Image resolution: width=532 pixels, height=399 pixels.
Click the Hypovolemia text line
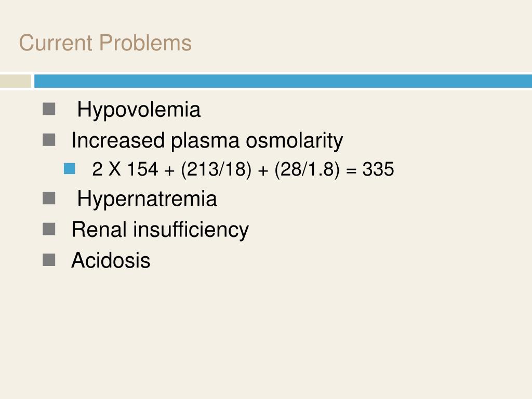139,110
